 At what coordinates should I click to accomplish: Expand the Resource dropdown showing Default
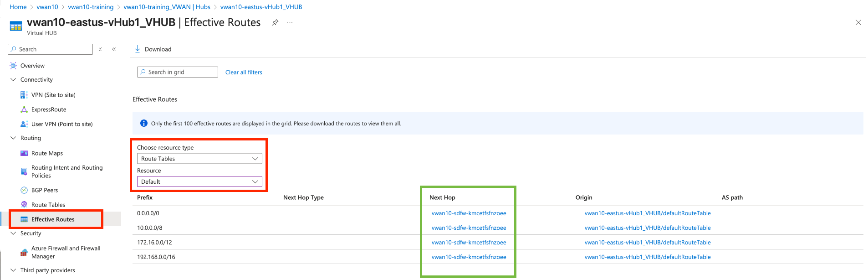pyautogui.click(x=199, y=181)
